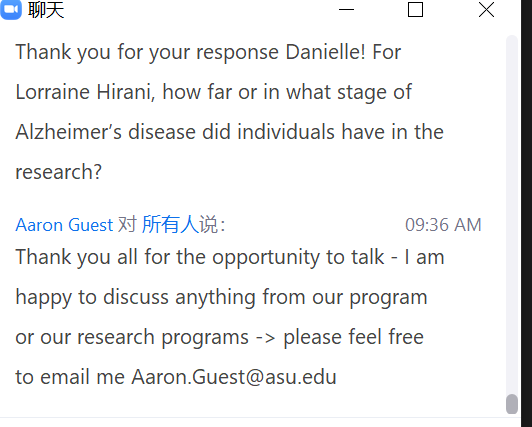Click the name Lorraine Hirani in message
Screen dimensions: 532x427
[x=85, y=92]
